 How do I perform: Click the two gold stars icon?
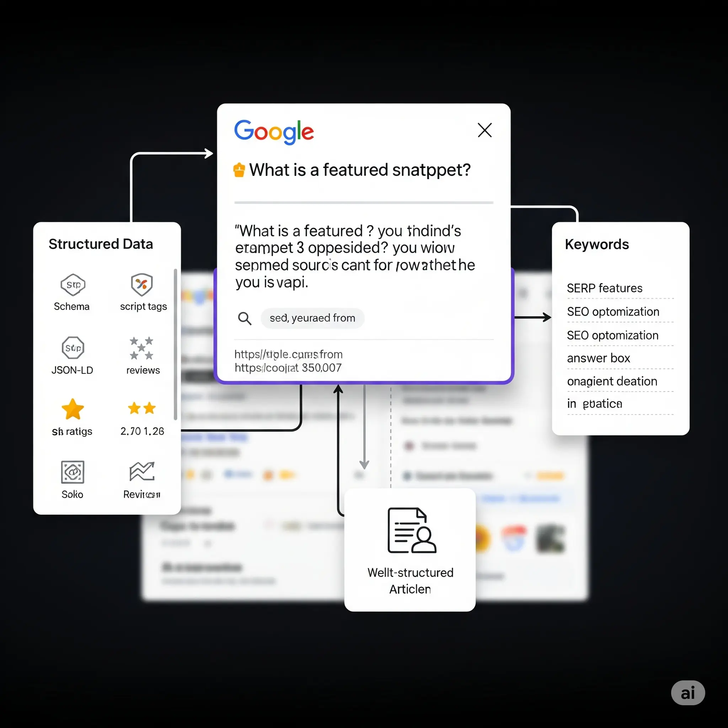click(x=142, y=408)
